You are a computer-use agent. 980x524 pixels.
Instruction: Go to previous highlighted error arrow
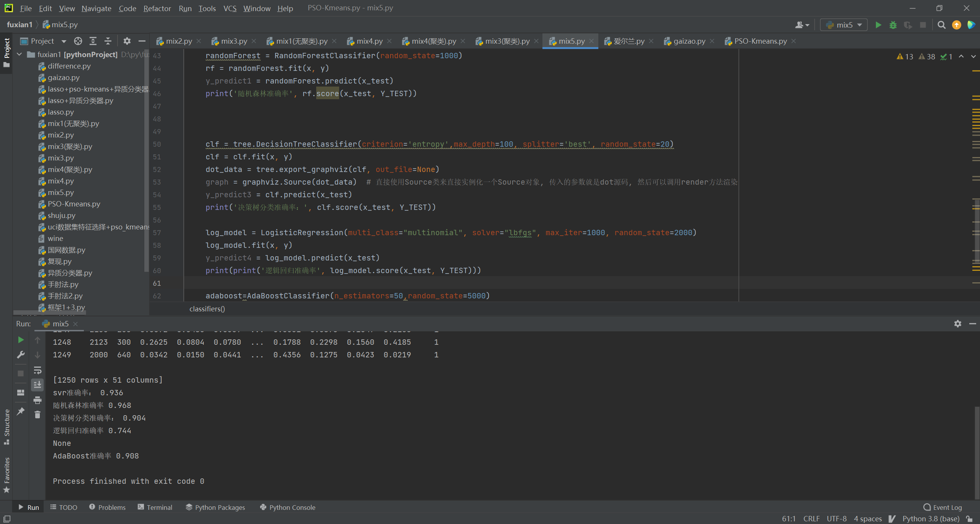pos(961,56)
